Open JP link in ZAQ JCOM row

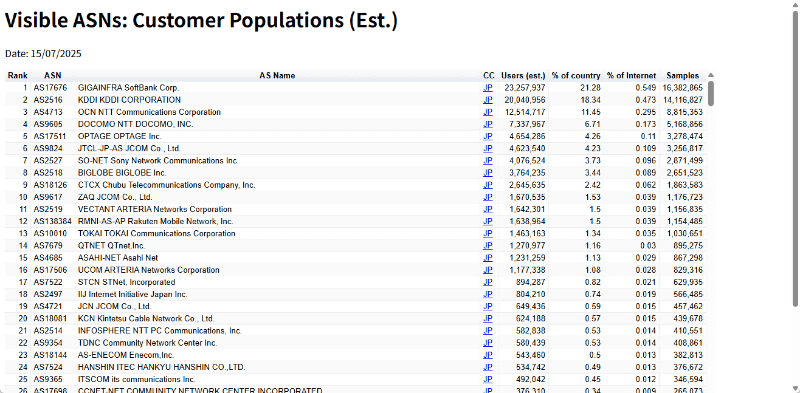point(488,197)
